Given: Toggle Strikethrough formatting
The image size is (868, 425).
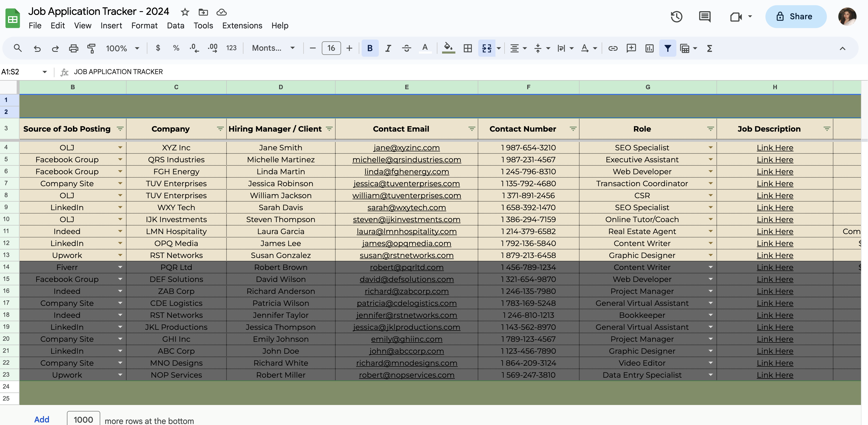Looking at the screenshot, I should pyautogui.click(x=407, y=48).
